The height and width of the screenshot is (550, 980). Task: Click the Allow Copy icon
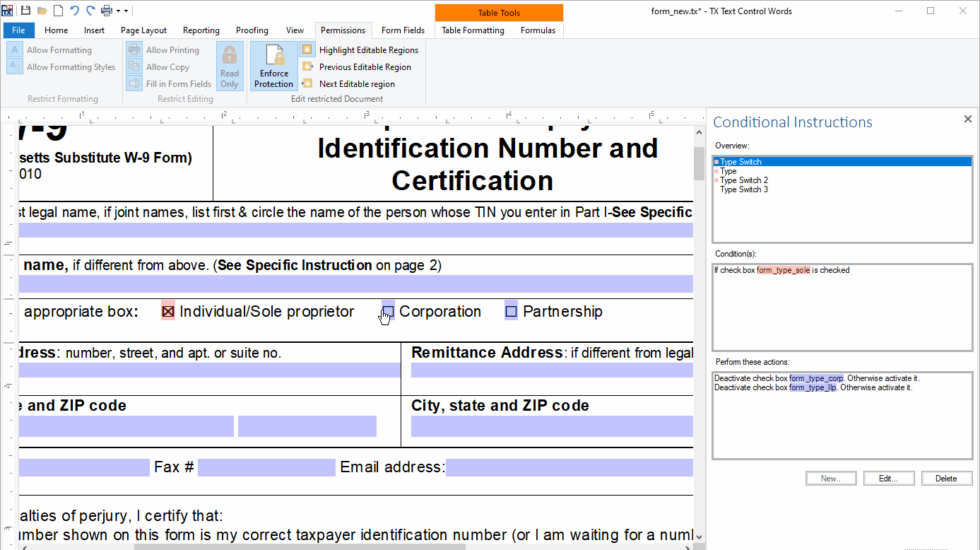(x=134, y=67)
